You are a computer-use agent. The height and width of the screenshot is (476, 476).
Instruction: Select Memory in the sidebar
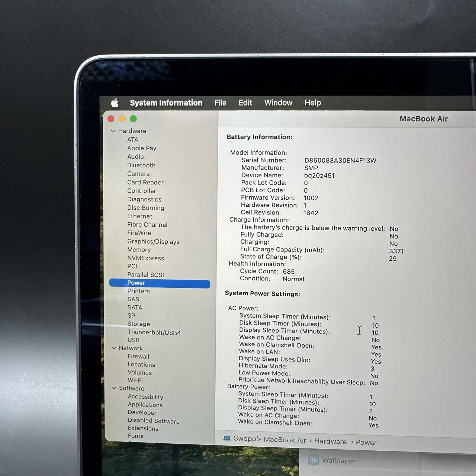(x=139, y=250)
